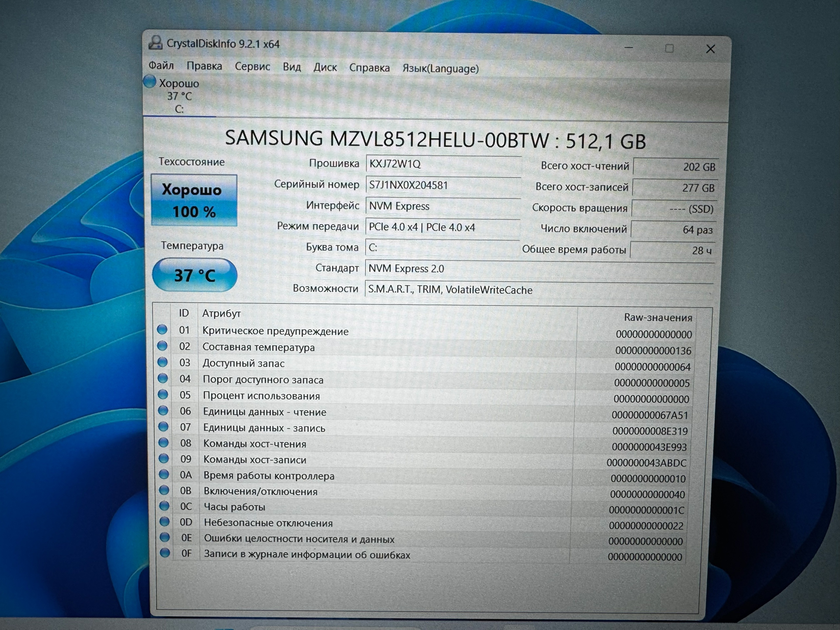The height and width of the screenshot is (630, 840).
Task: Click status orb for Включения/отключения row
Action: click(x=164, y=490)
